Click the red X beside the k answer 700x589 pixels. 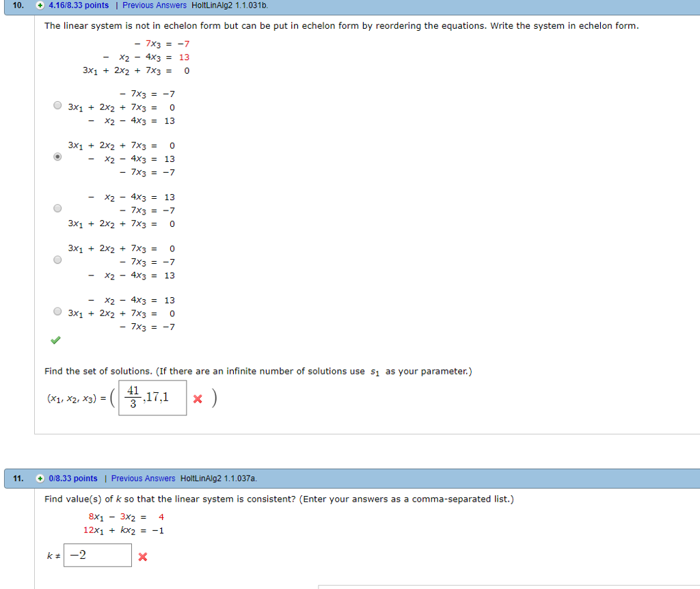(143, 557)
